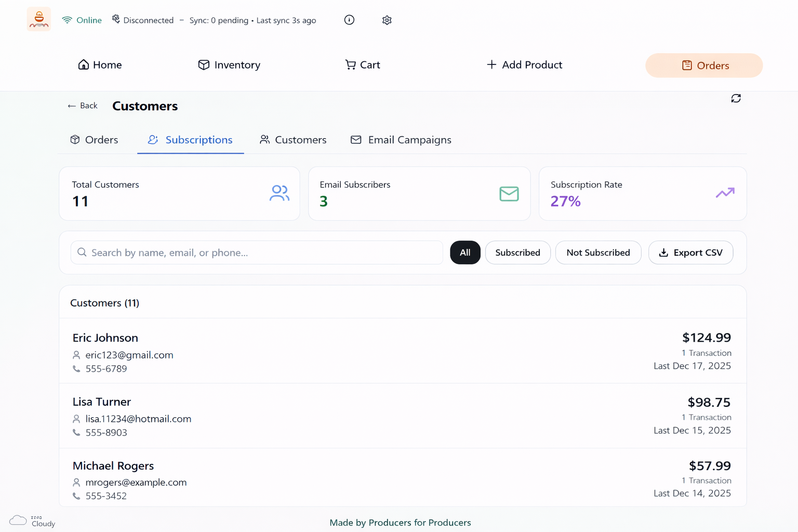
Task: Enable the Not Subscribed filter
Action: tap(598, 252)
